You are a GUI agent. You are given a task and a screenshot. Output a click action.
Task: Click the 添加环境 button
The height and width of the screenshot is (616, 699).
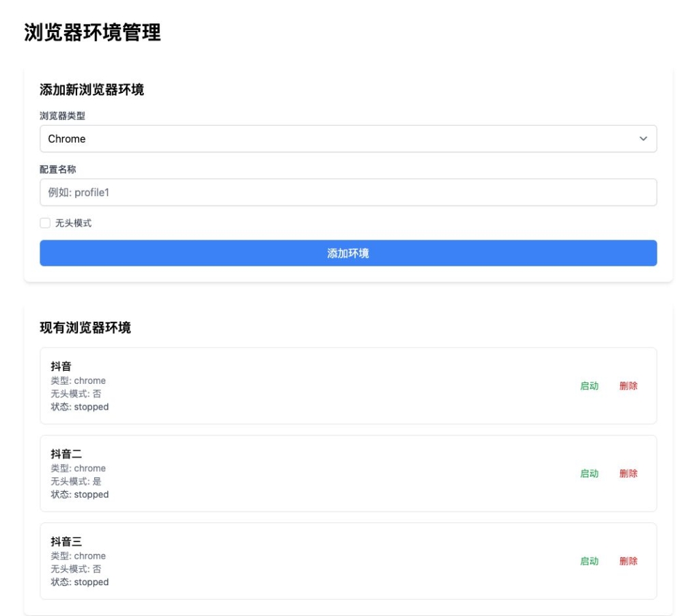(348, 253)
